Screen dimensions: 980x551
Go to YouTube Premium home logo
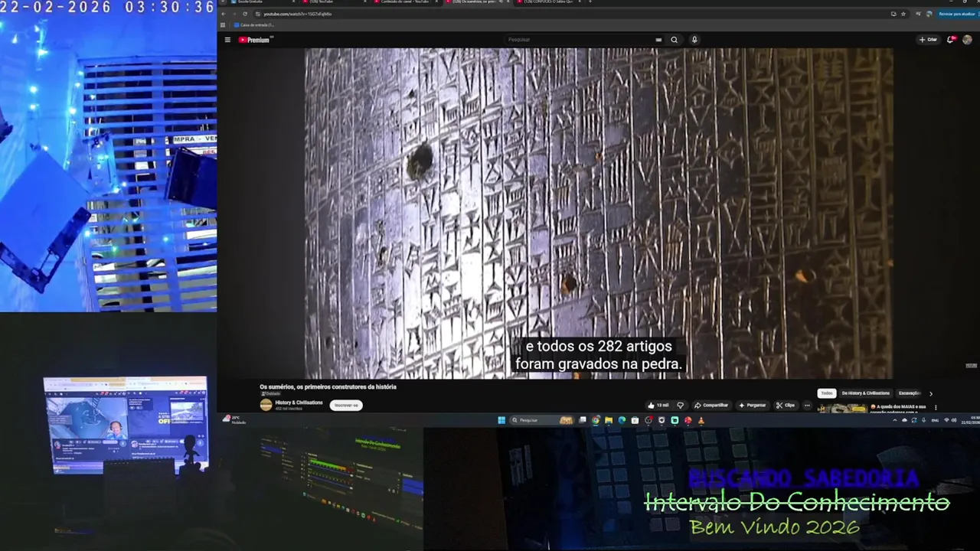(x=254, y=40)
